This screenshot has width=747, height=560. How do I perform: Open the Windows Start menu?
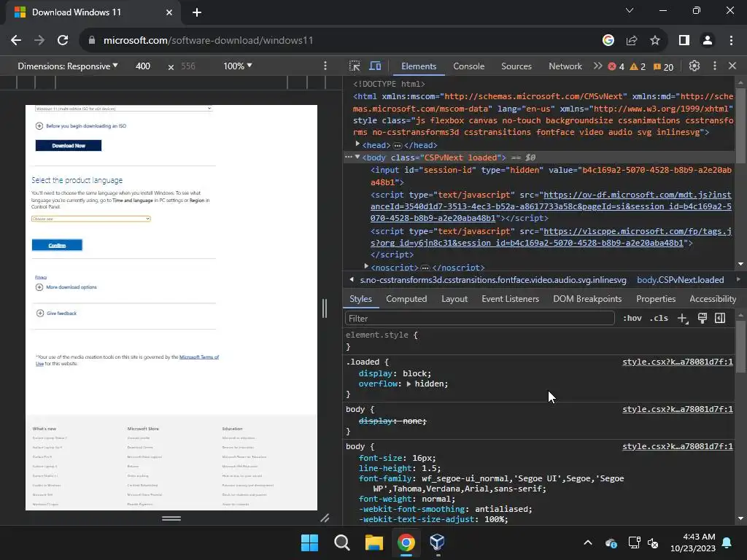click(x=309, y=542)
